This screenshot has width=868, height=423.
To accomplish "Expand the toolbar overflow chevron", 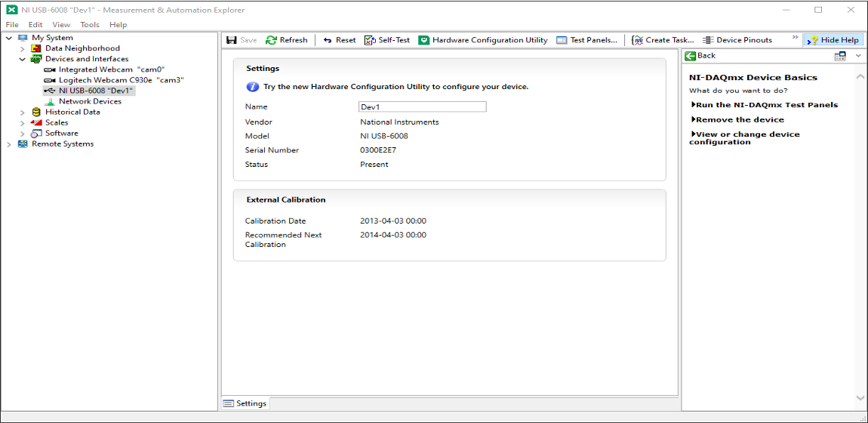I will [x=795, y=38].
